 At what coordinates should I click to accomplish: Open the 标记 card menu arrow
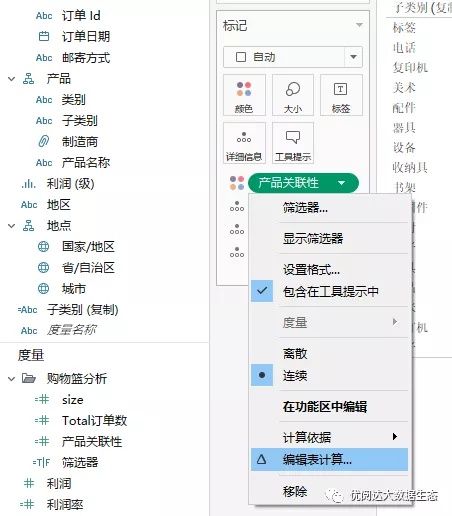pyautogui.click(x=359, y=25)
